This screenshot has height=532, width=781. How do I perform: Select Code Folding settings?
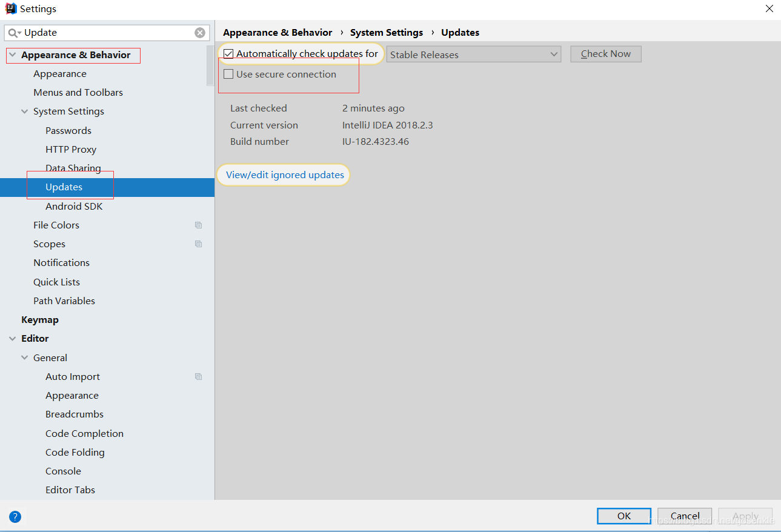(x=75, y=453)
